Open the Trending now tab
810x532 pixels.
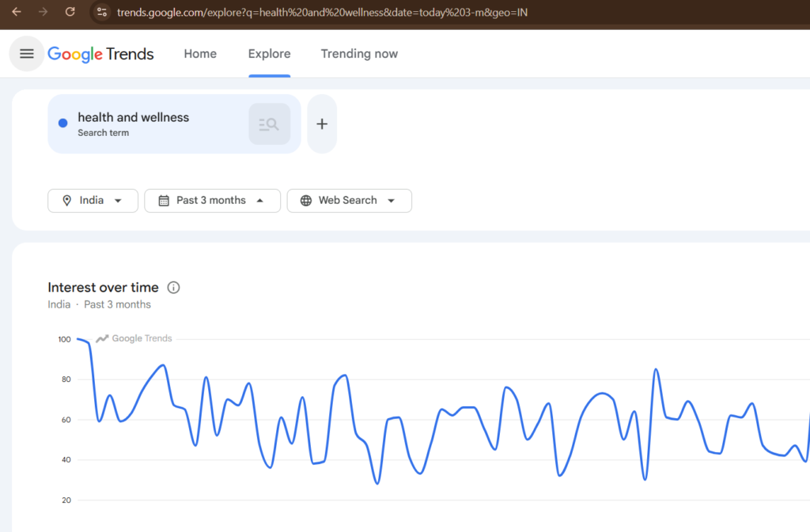coord(359,54)
